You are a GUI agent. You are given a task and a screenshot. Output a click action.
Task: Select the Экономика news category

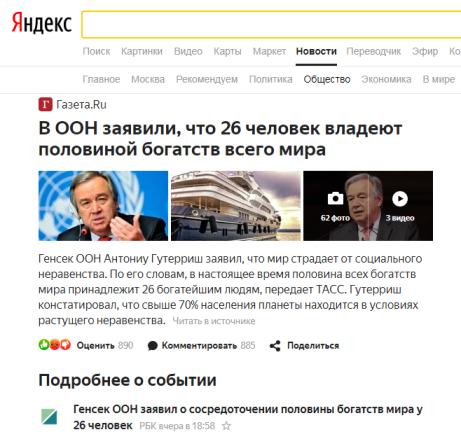pos(386,79)
